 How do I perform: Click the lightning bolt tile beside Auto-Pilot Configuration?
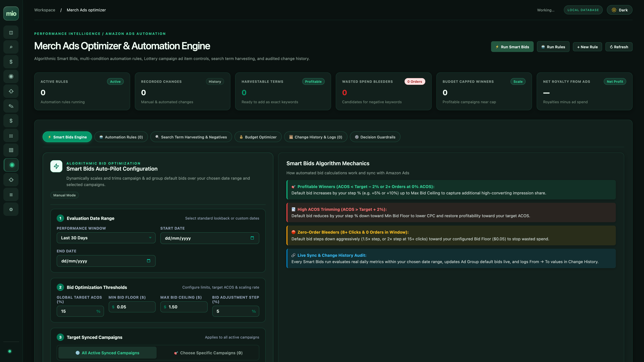56,166
